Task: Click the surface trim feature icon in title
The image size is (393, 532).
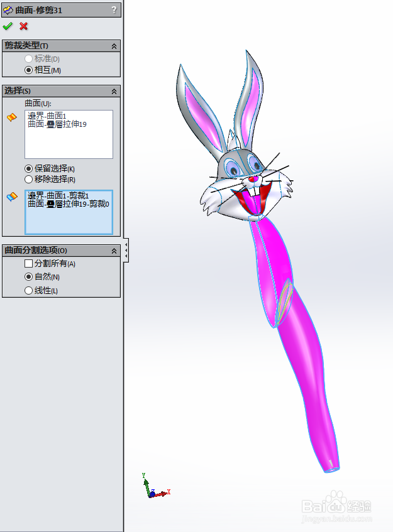Action: click(x=8, y=10)
